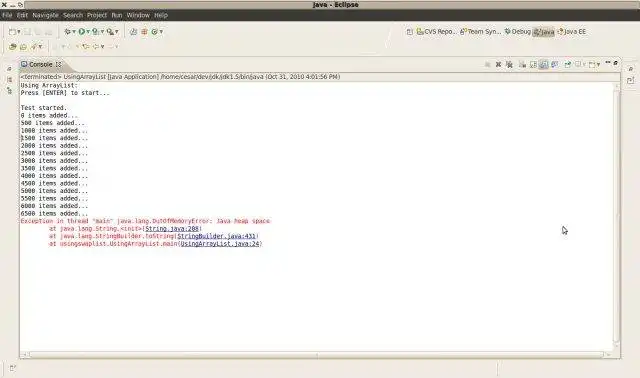Click the orange New Java Class icon
Screen dimensions: 640x378
click(x=144, y=31)
